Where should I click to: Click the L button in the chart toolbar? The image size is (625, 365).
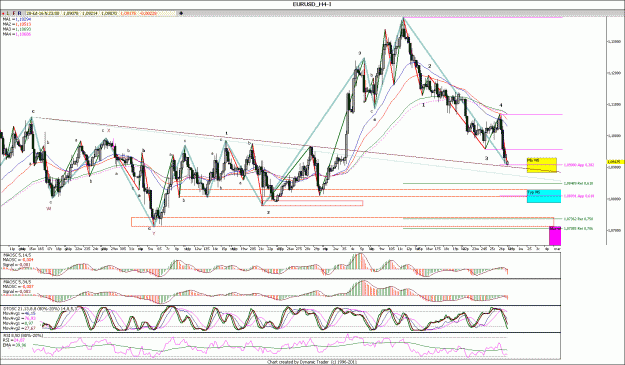pyautogui.click(x=8, y=13)
